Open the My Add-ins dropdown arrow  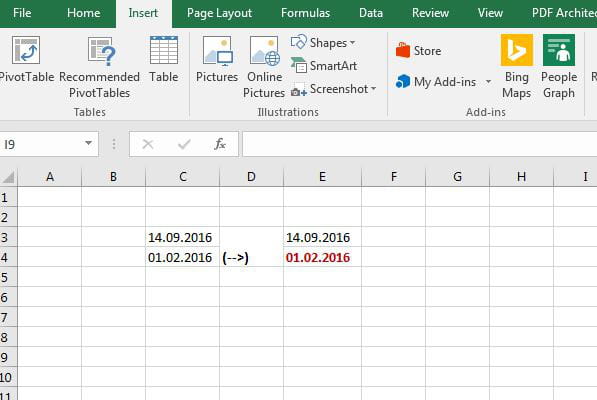pyautogui.click(x=488, y=82)
